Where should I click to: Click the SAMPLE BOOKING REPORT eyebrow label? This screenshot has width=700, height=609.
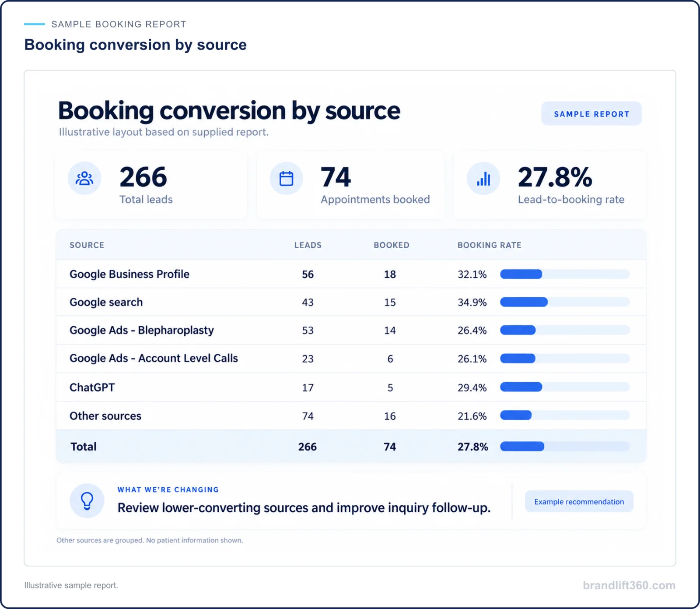[x=119, y=24]
